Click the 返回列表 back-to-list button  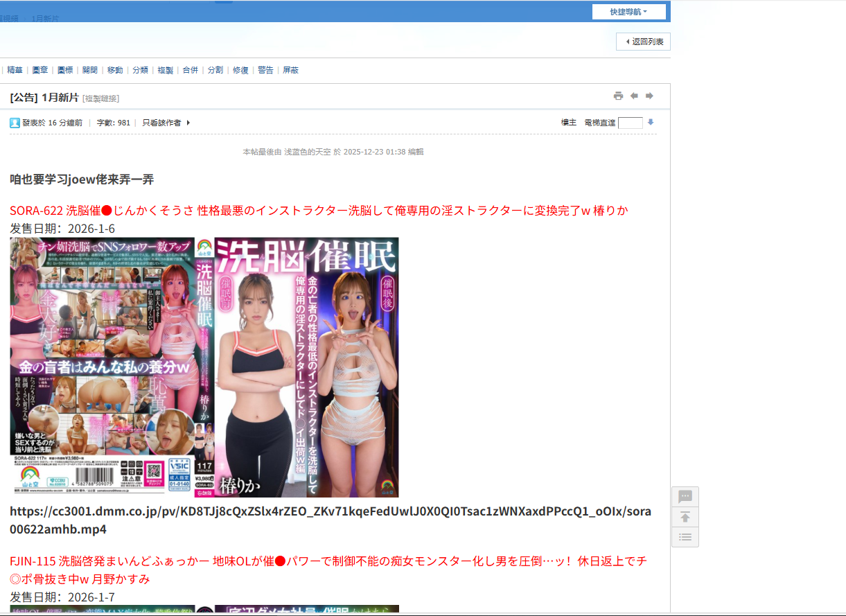click(643, 42)
